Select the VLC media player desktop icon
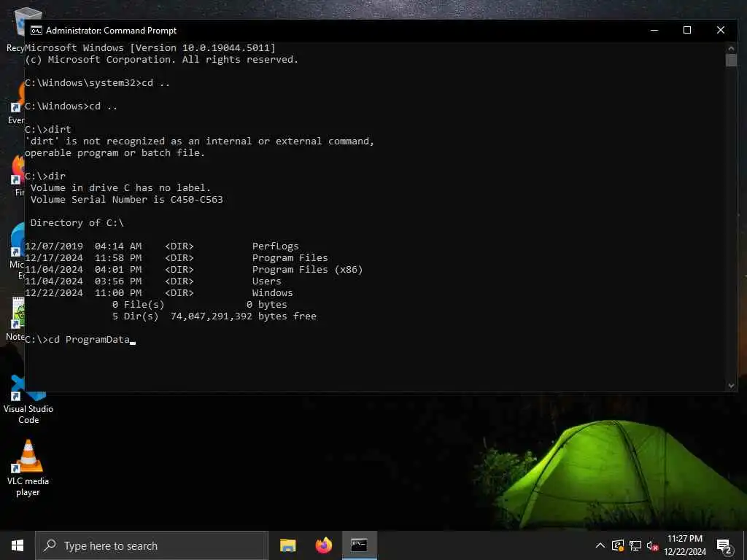This screenshot has width=747, height=560. 28,467
